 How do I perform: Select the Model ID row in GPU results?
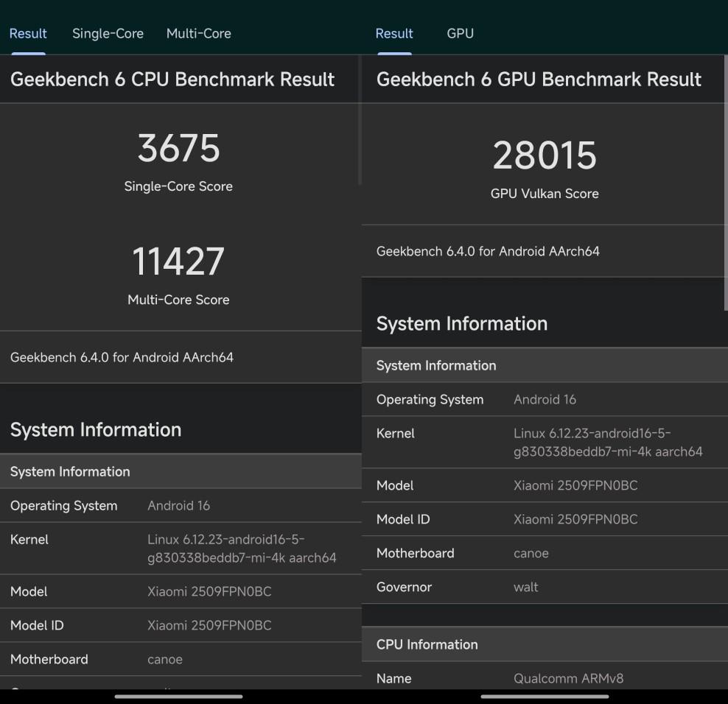[545, 519]
